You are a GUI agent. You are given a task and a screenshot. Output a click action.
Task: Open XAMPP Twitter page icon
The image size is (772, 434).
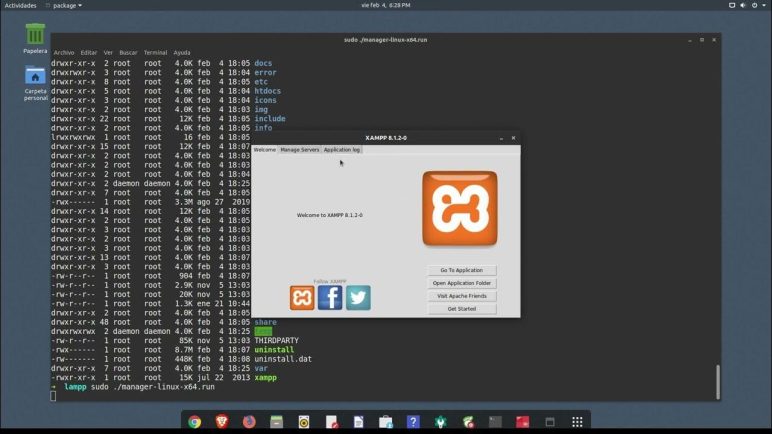coord(358,298)
